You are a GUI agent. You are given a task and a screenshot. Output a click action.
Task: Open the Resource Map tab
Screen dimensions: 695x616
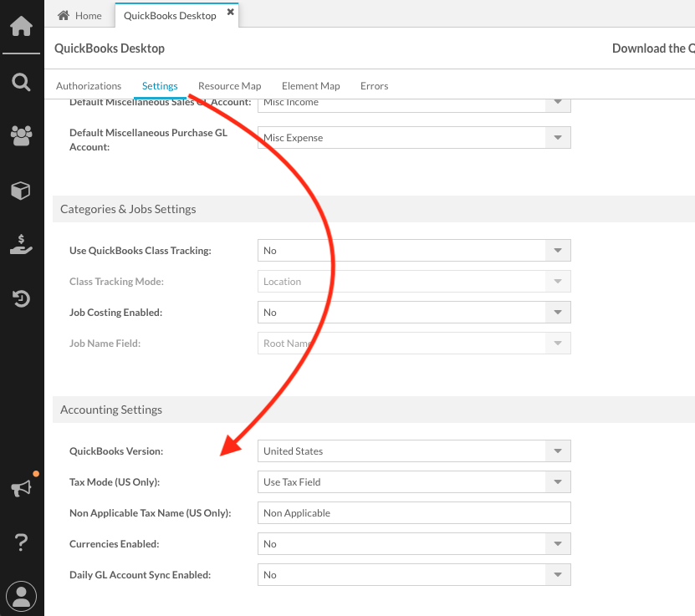[230, 86]
